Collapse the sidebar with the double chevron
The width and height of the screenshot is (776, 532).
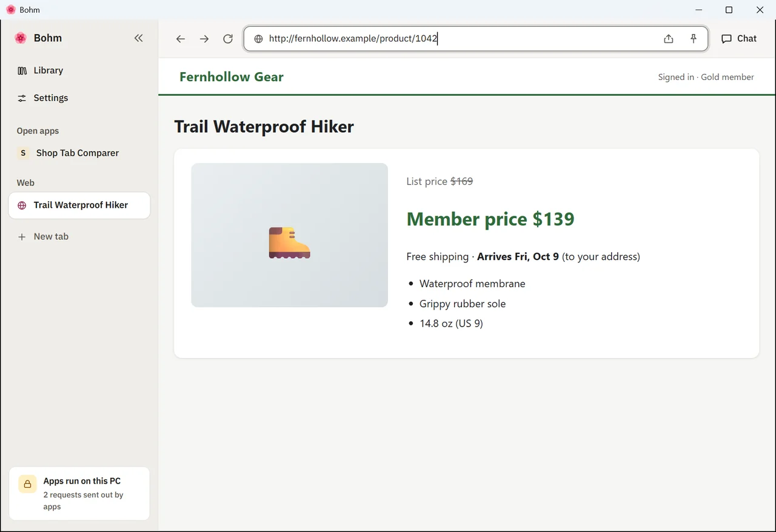point(138,38)
